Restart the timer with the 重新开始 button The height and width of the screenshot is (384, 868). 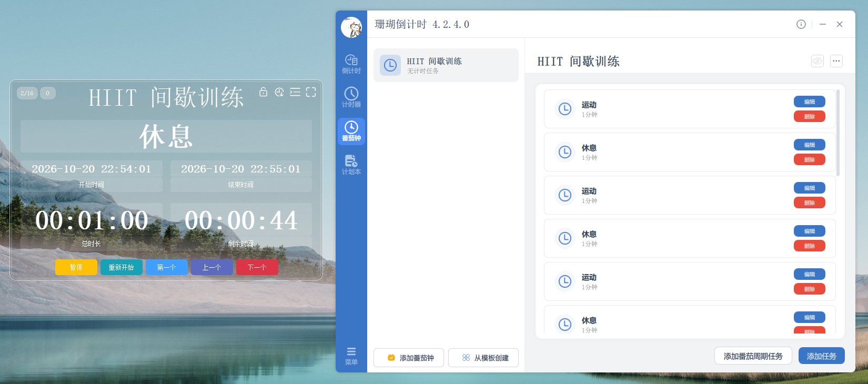click(122, 267)
